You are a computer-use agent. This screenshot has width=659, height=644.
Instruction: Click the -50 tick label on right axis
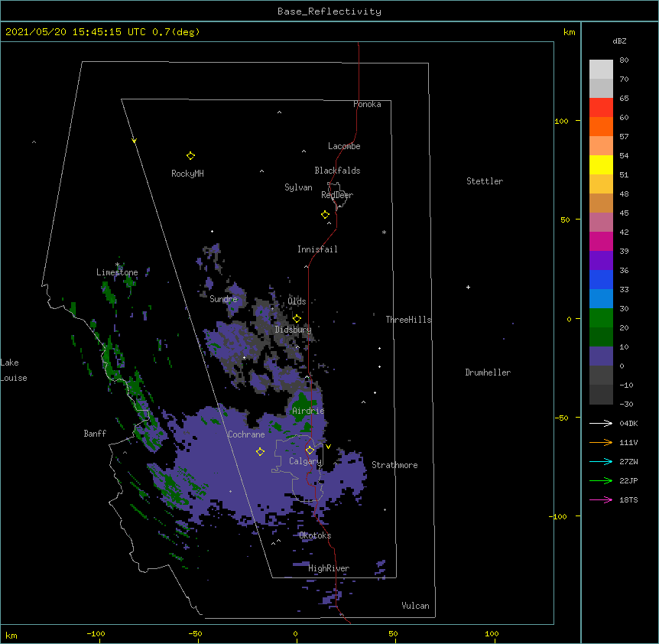[x=561, y=418]
